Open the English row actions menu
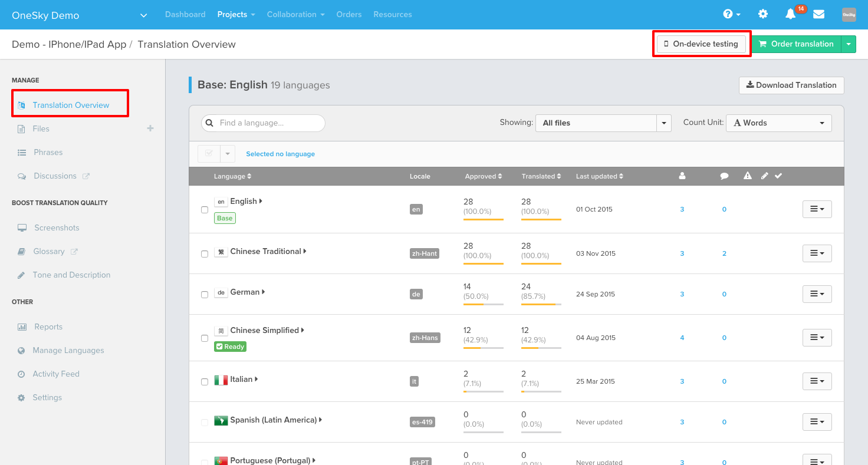 pos(817,209)
